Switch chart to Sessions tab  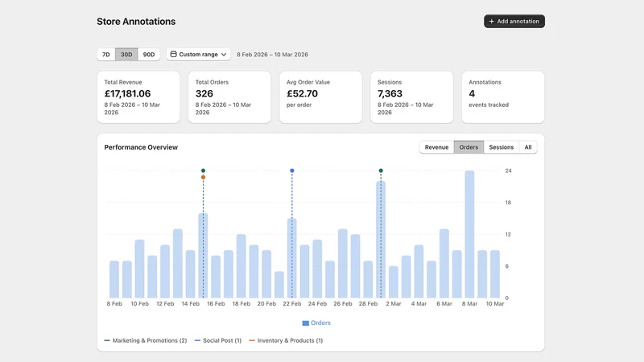(501, 147)
